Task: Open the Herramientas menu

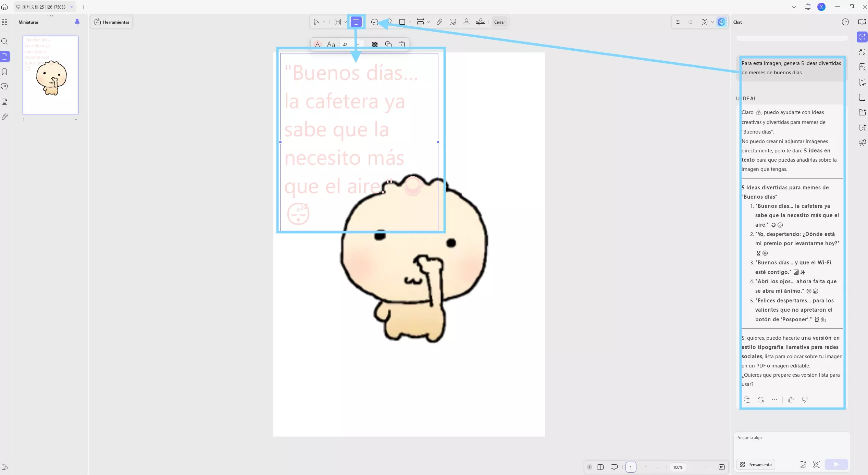Action: coord(112,22)
